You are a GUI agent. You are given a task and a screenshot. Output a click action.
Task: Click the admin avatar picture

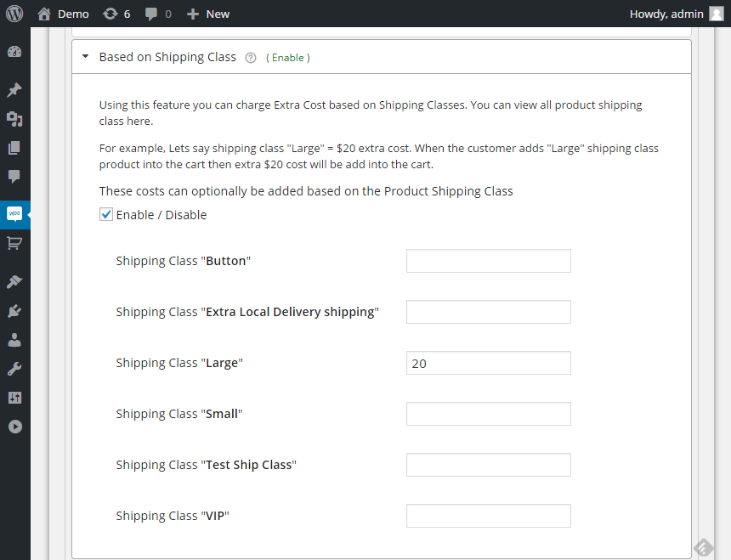[x=716, y=14]
